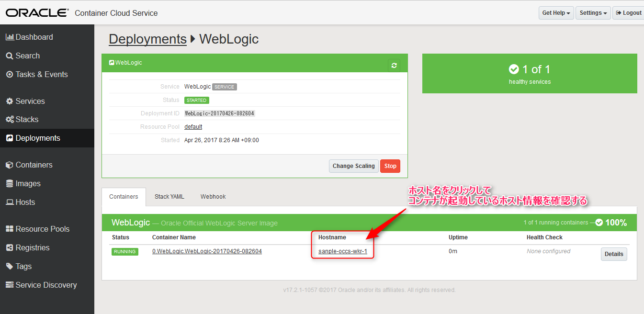Open the default resource pool link

click(x=193, y=127)
